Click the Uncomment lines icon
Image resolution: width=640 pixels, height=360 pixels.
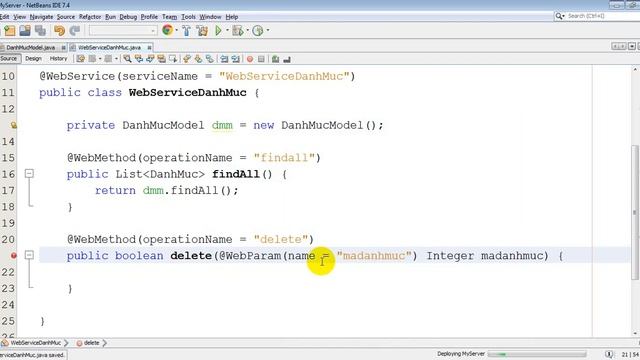pyautogui.click(x=287, y=59)
